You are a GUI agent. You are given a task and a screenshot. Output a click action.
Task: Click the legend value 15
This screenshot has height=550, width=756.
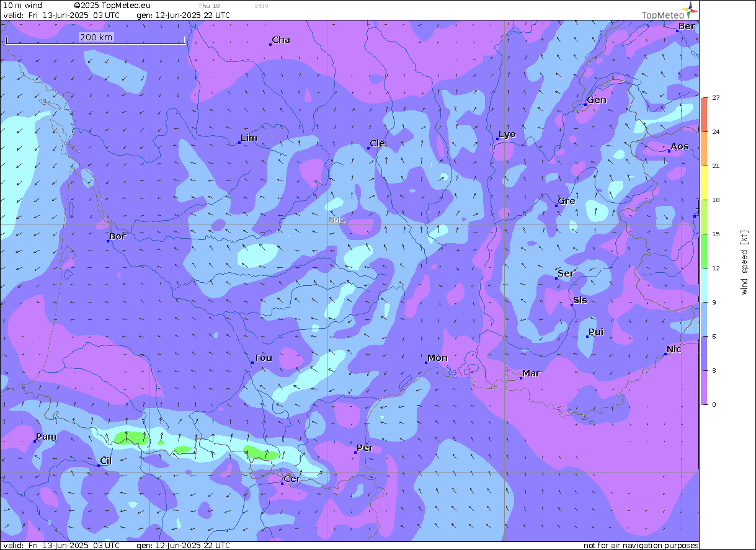[x=716, y=234]
